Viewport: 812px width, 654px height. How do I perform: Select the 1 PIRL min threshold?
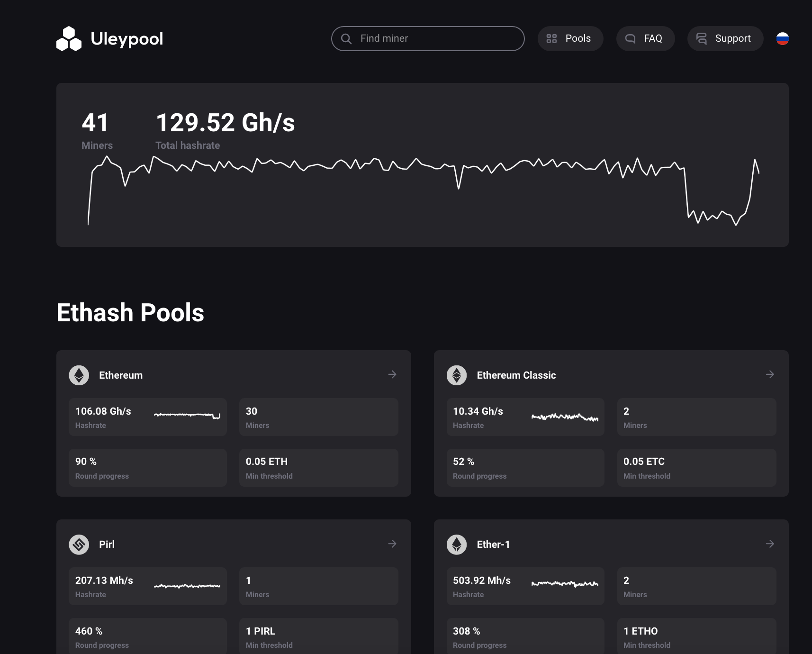click(x=261, y=631)
